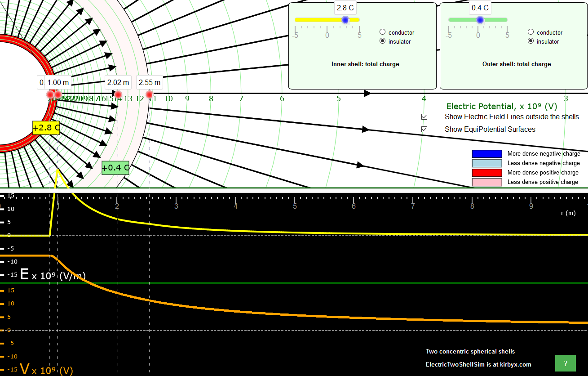Click the More dense negative charge legend text
The width and height of the screenshot is (588, 376).
[544, 154]
